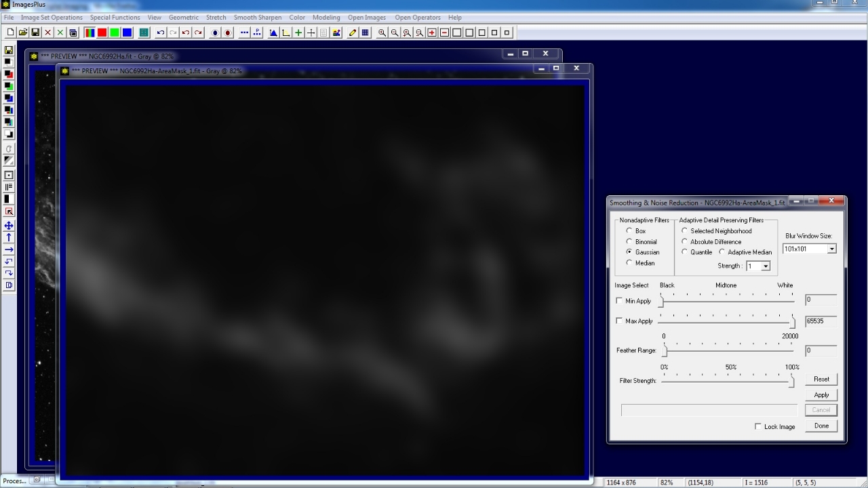Screen dimensions: 868x488
Task: Click the first zoom out magnifier icon
Action: coord(395,33)
